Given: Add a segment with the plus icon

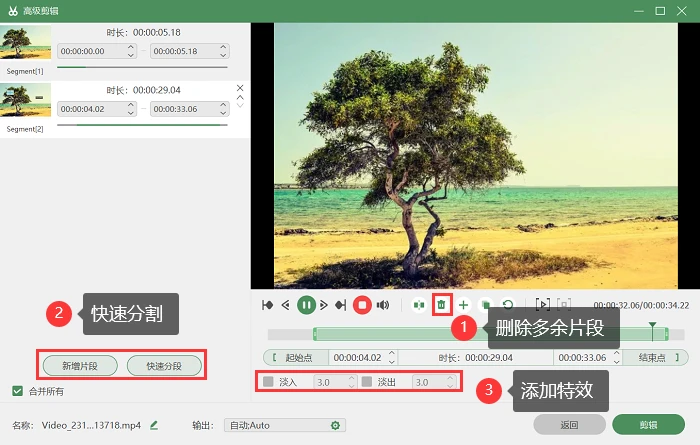Looking at the screenshot, I should pyautogui.click(x=463, y=305).
